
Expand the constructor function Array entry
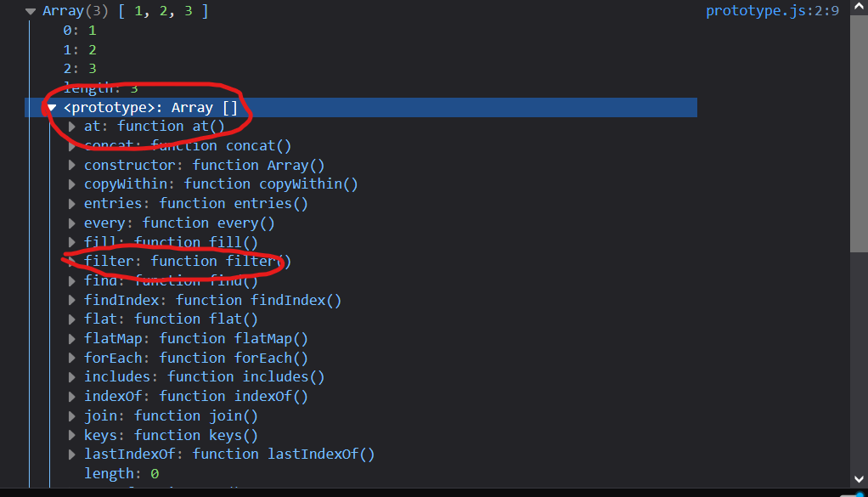click(72, 166)
